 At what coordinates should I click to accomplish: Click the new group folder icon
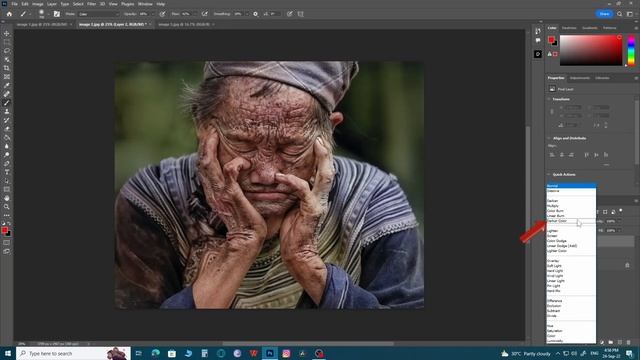point(611,342)
